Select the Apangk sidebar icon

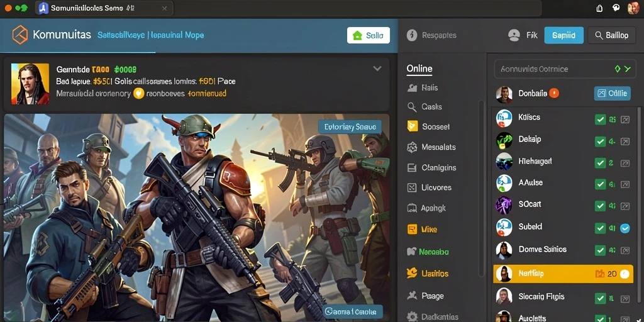tap(412, 208)
